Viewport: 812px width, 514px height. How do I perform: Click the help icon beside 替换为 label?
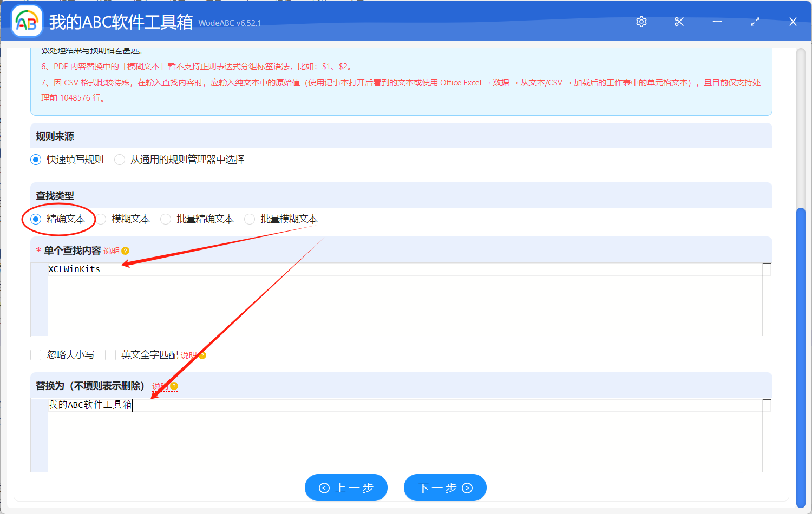click(173, 386)
